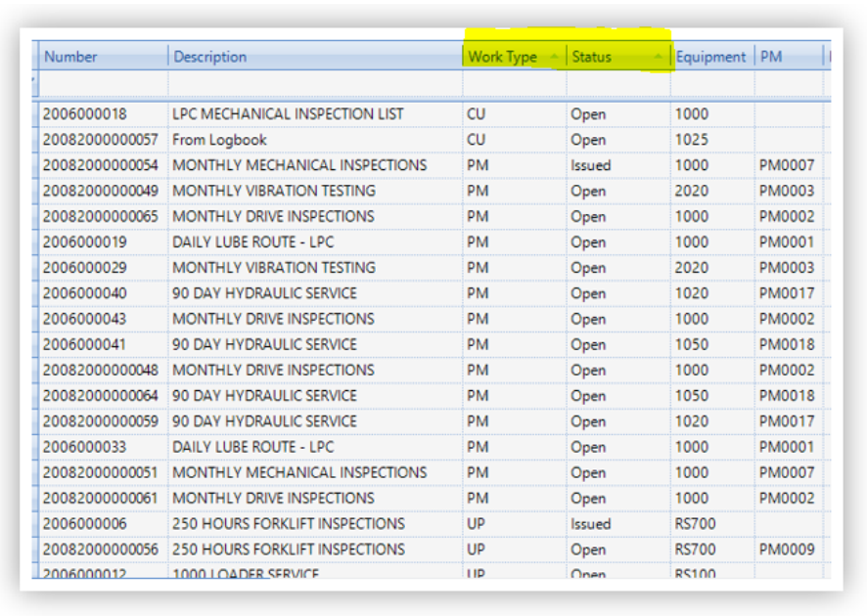
Task: Select the Equipment column header
Action: click(x=710, y=57)
